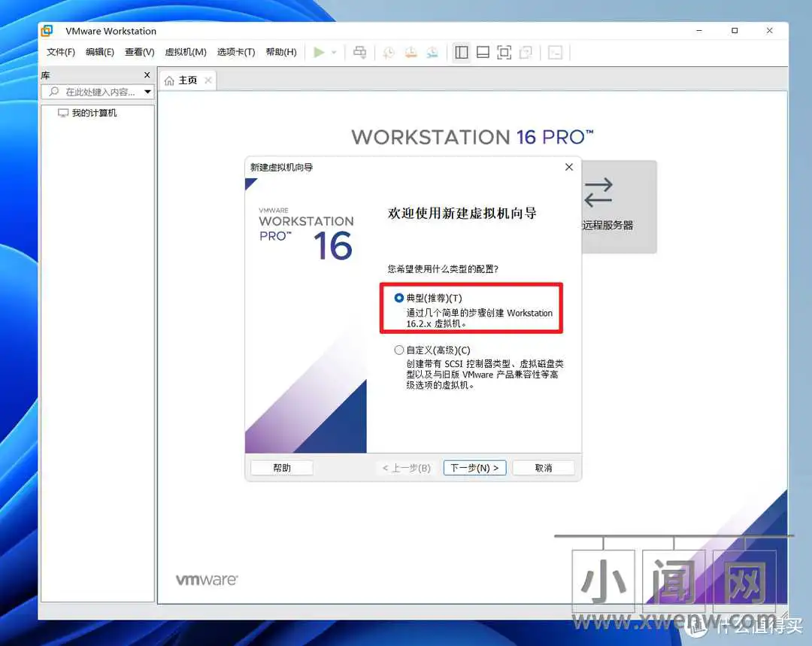Click the revert to snapshot icon
The height and width of the screenshot is (646, 812).
click(x=411, y=53)
